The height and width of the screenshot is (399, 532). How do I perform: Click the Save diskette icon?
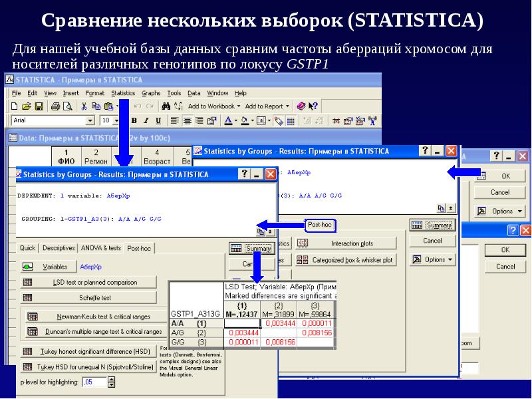tap(39, 106)
